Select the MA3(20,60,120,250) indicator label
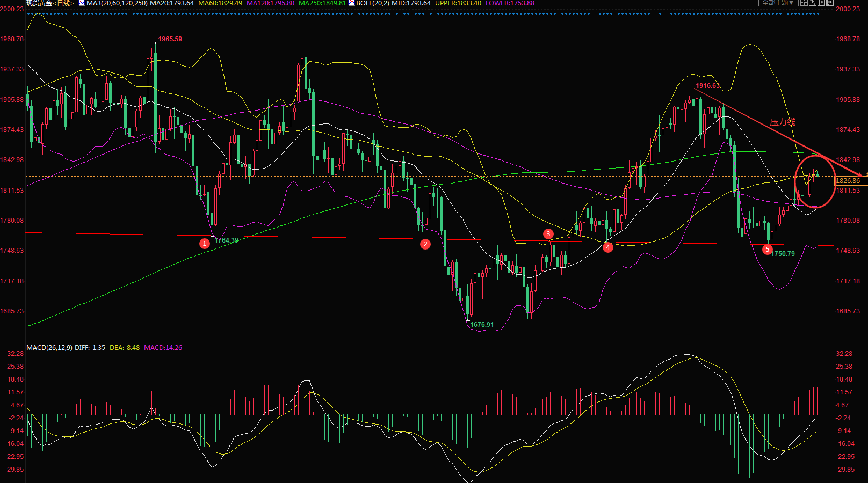 pyautogui.click(x=117, y=3)
